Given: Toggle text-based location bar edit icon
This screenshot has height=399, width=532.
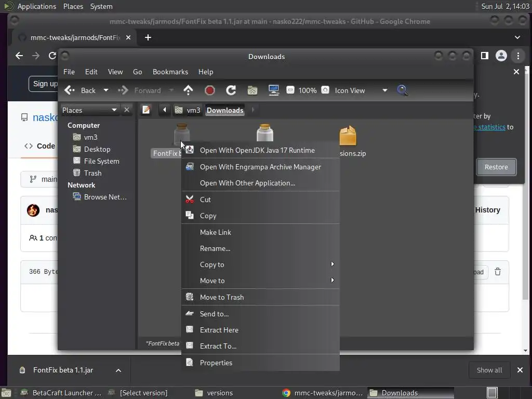Looking at the screenshot, I should [146, 110].
